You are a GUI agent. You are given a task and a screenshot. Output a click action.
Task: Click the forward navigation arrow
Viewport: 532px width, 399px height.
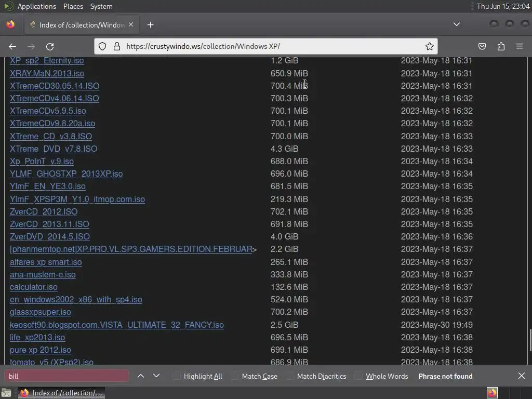coord(31,46)
